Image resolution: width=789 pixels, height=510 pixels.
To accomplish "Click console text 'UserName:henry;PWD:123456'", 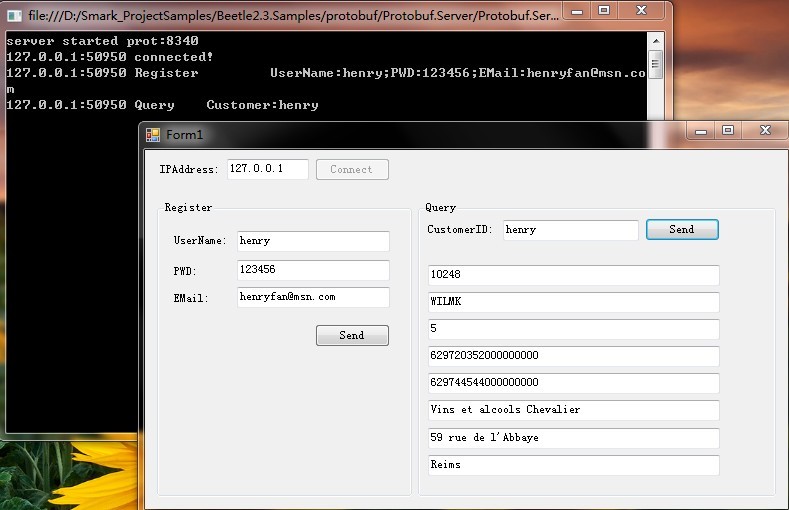I will pyautogui.click(x=370, y=73).
